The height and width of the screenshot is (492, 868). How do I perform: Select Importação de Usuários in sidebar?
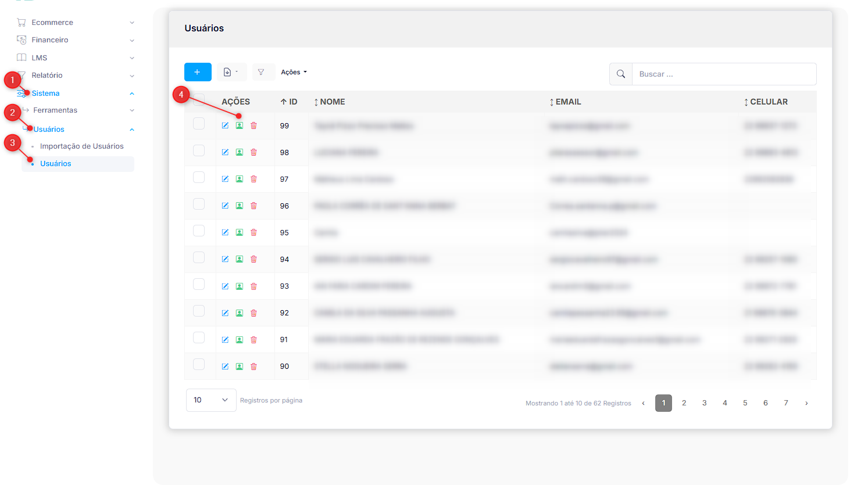click(x=82, y=146)
